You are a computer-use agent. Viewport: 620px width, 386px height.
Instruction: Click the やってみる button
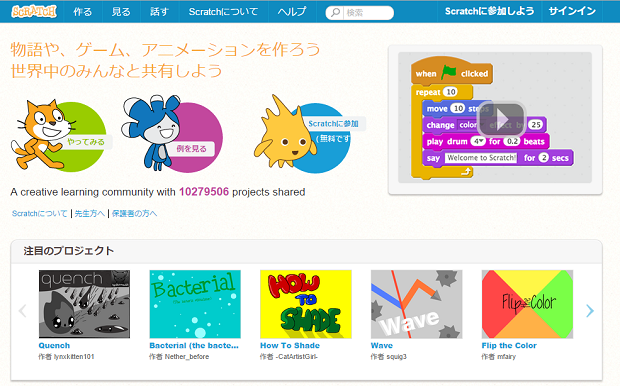(x=86, y=142)
